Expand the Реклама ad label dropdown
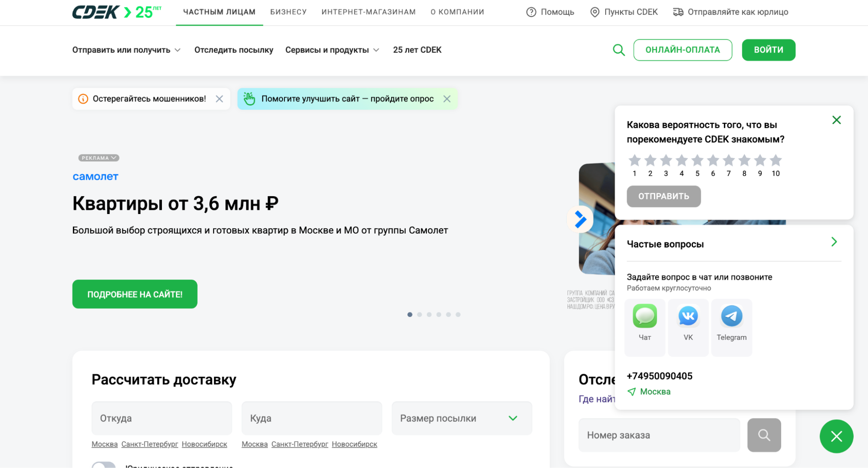Viewport: 868px width, 468px height. (x=99, y=158)
